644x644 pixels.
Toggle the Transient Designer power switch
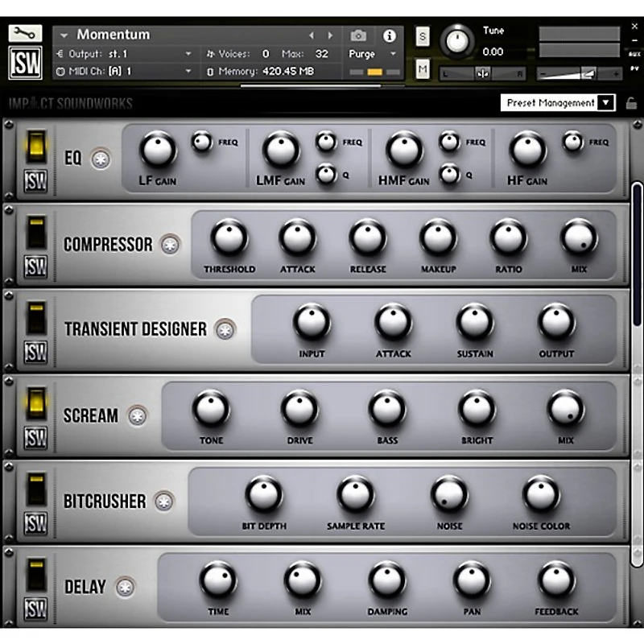pyautogui.click(x=35, y=316)
